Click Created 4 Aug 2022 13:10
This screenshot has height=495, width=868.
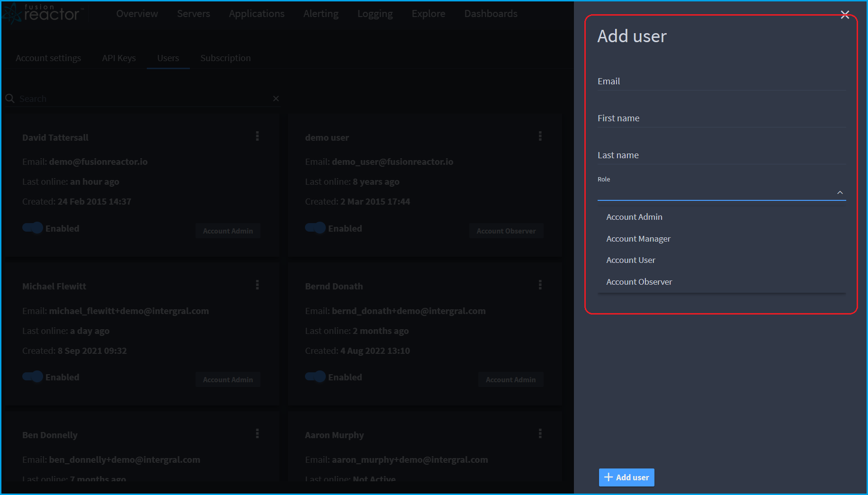click(358, 351)
